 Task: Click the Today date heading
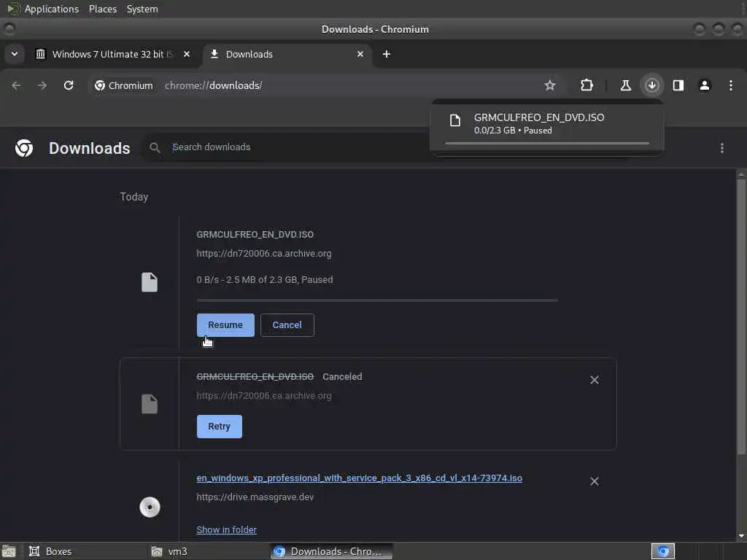click(134, 197)
